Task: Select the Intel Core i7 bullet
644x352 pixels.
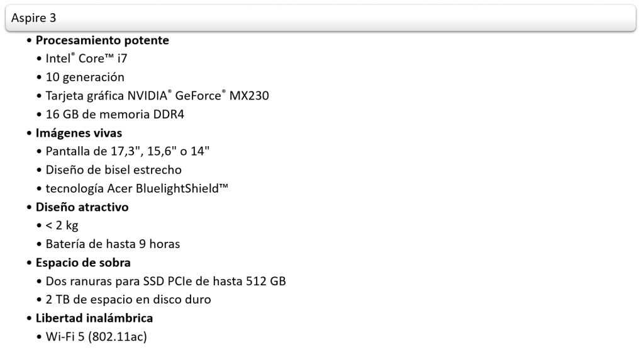Action: pyautogui.click(x=86, y=59)
